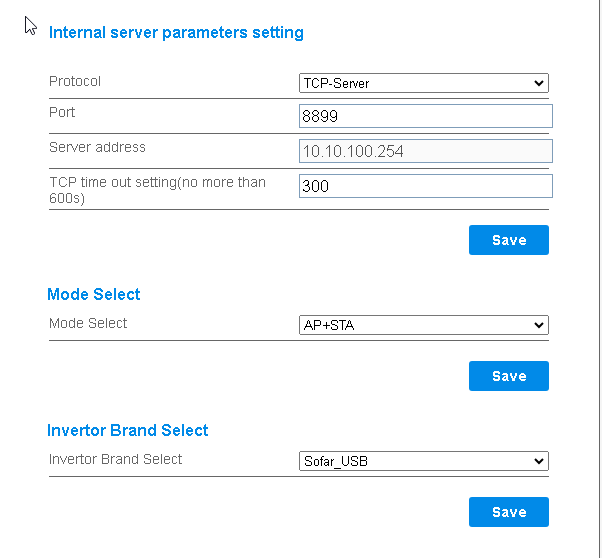Open the Protocol dropdown showing TCP-Server

[423, 84]
